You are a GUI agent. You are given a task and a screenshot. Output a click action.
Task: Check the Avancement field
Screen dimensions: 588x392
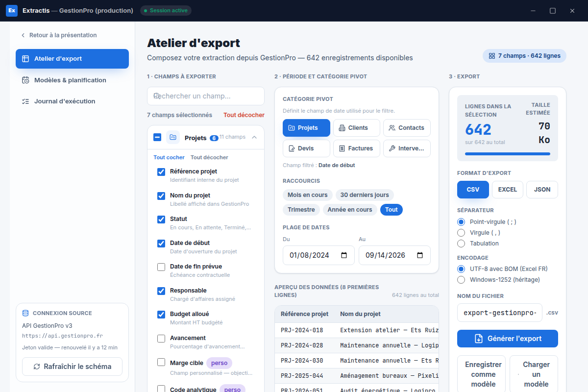point(161,339)
